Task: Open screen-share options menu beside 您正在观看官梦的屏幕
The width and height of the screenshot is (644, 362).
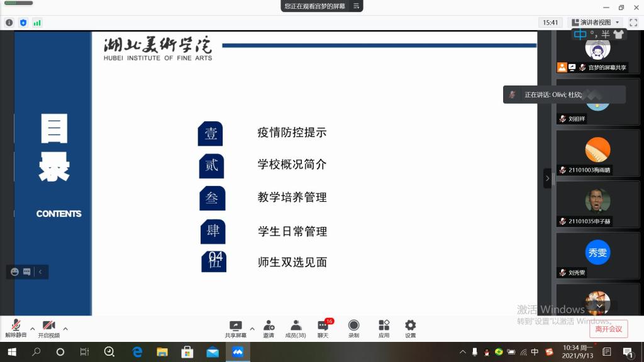Action: point(356,6)
